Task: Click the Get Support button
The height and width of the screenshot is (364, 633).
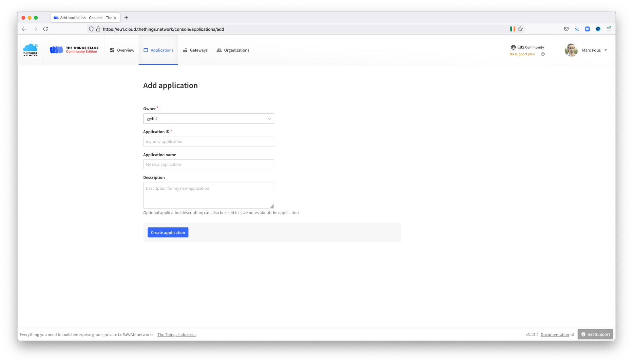Action: (595, 334)
